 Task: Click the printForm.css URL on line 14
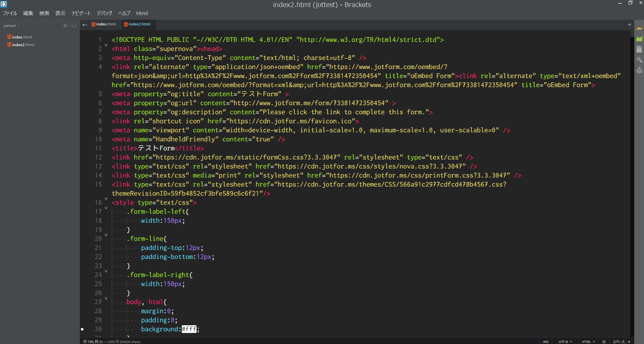[418, 176]
